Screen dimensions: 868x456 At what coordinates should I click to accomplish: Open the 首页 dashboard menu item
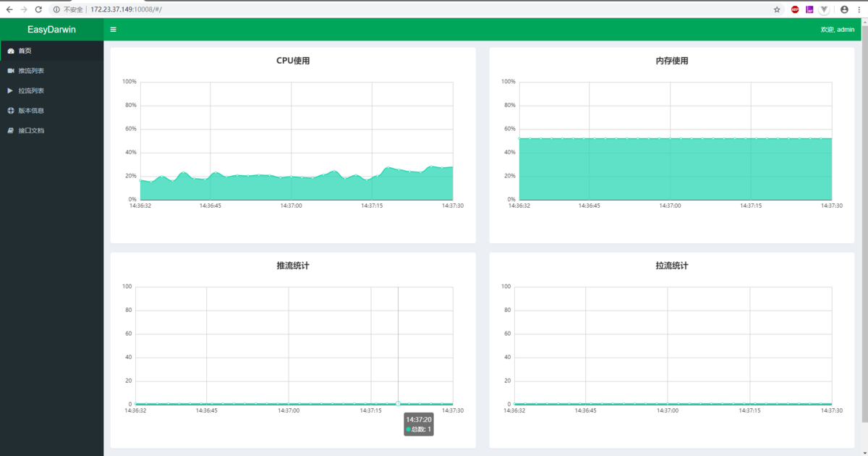pos(51,51)
